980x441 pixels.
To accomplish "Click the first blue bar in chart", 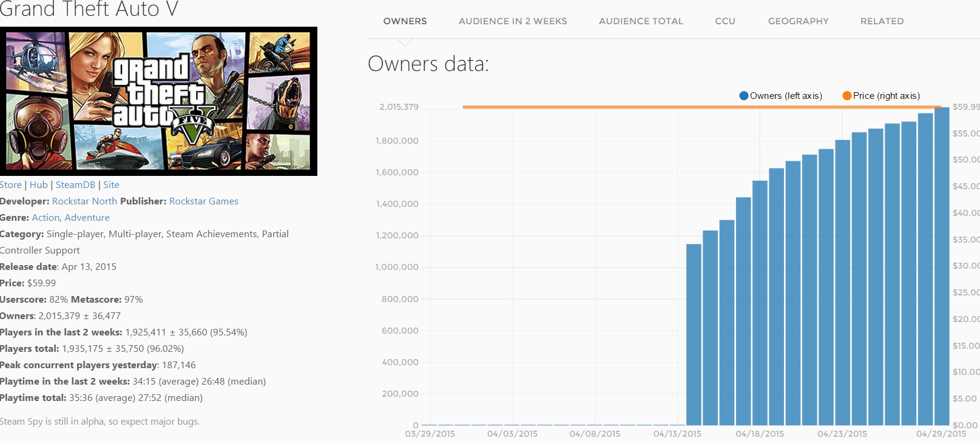I will pos(694,334).
